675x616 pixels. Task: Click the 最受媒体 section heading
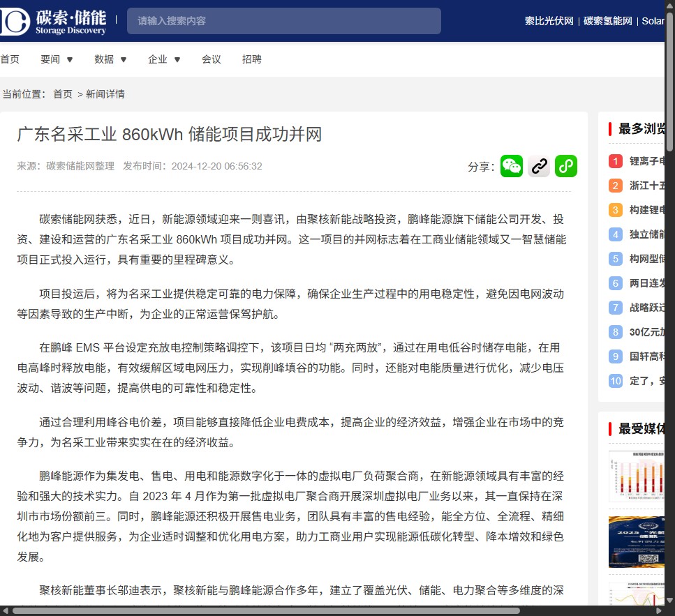(x=641, y=429)
